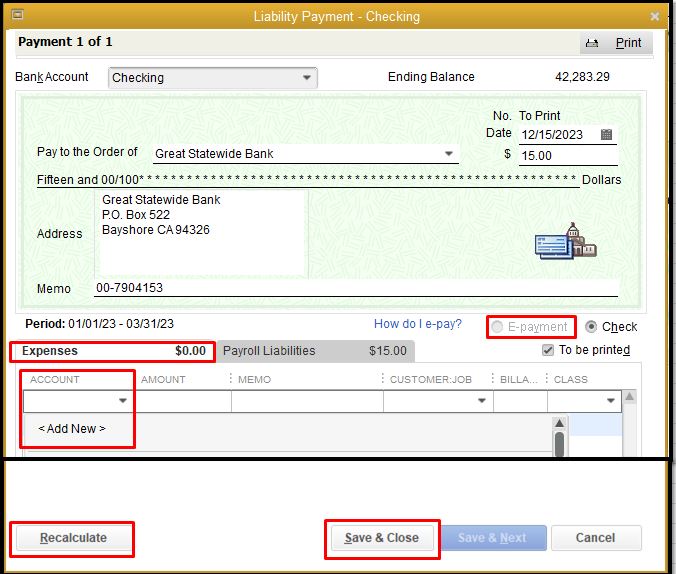This screenshot has height=574, width=676.
Task: Click the expense table scroll up arrow
Action: point(629,397)
